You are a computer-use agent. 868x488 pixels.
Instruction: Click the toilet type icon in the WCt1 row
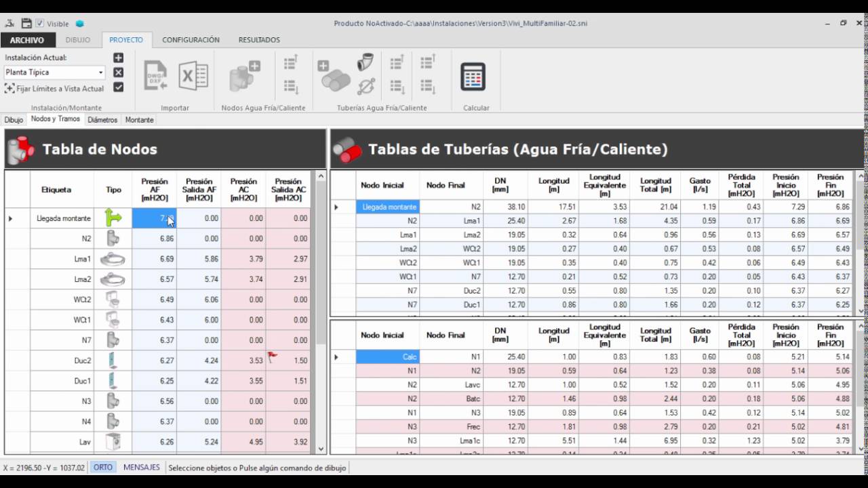coord(113,320)
